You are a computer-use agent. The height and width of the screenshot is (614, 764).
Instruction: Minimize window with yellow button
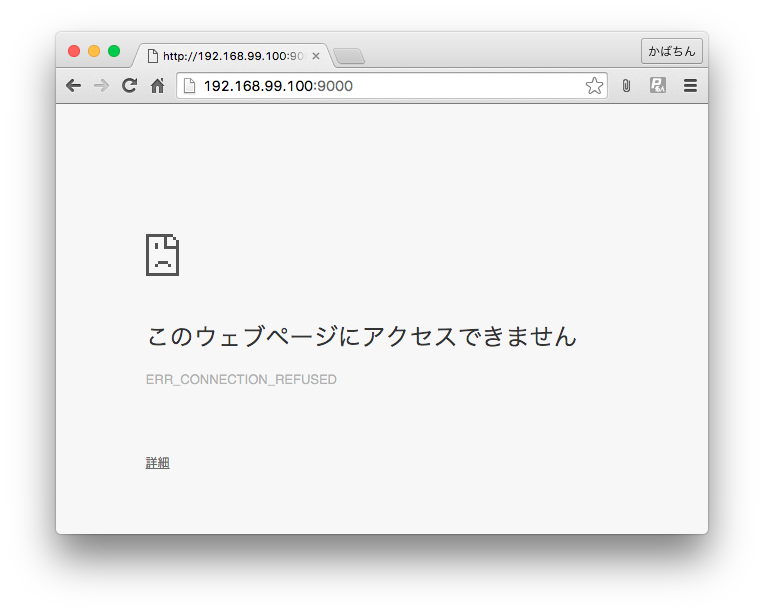pyautogui.click(x=94, y=51)
